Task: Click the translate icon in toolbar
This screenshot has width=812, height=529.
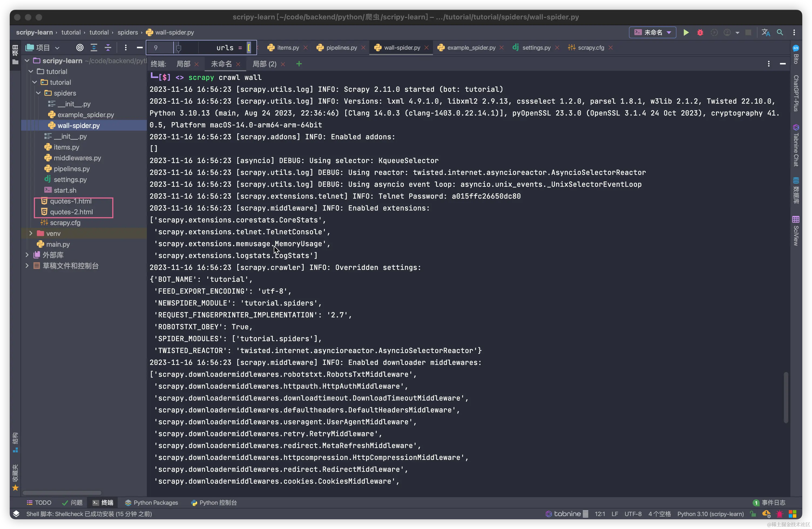Action: [766, 32]
